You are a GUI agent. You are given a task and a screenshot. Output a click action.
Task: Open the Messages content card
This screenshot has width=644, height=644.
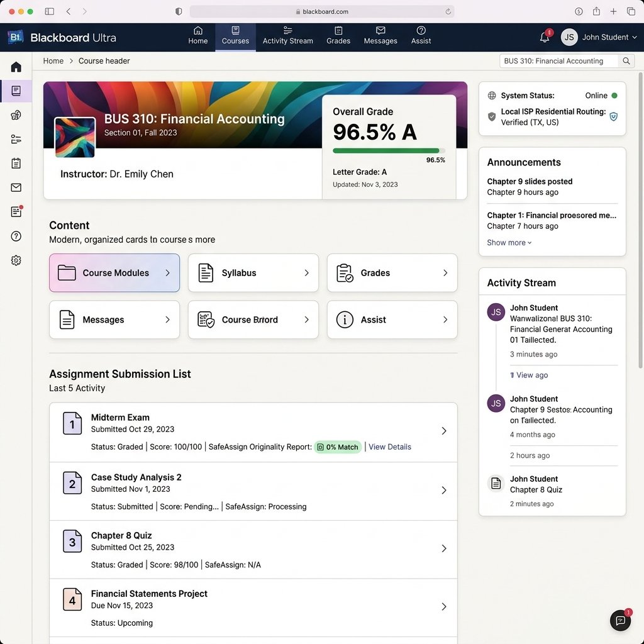click(x=114, y=320)
